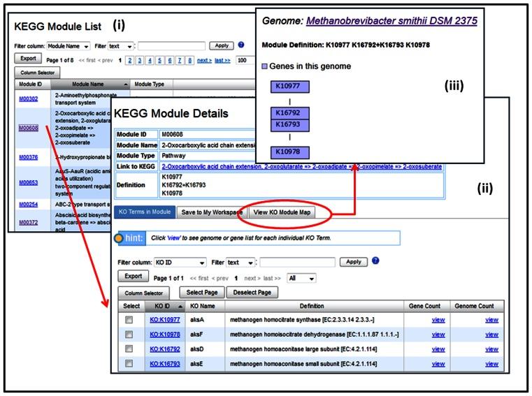Open rows-per-page 'All' dropdown
Screen dimensions: 532x396
coord(301,279)
